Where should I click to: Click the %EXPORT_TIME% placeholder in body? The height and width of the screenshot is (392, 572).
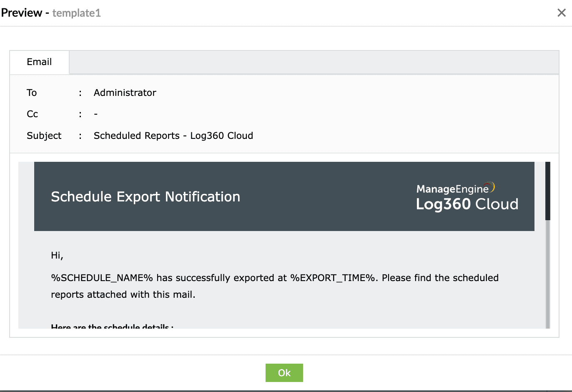coord(333,278)
